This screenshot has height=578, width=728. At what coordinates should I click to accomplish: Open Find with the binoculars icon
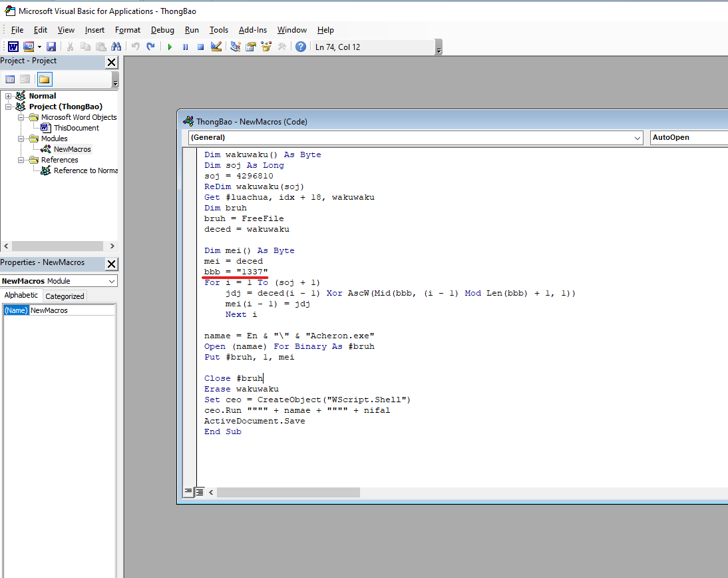116,47
